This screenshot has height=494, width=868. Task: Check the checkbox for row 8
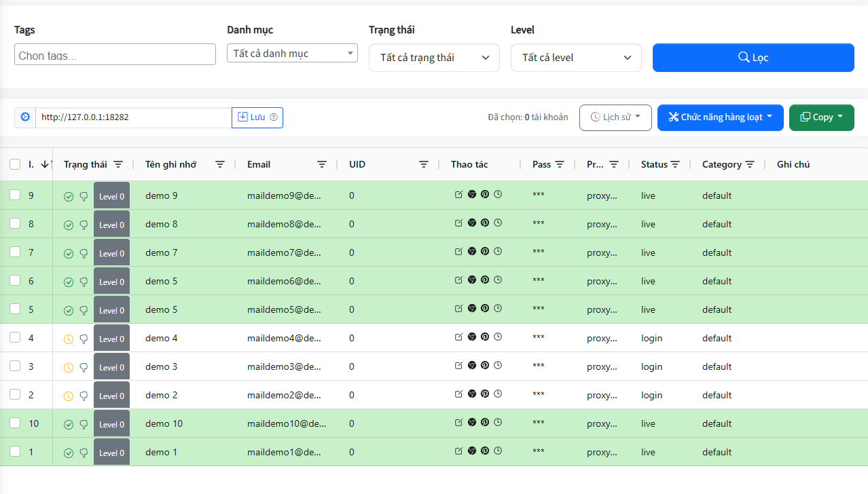[x=15, y=224]
